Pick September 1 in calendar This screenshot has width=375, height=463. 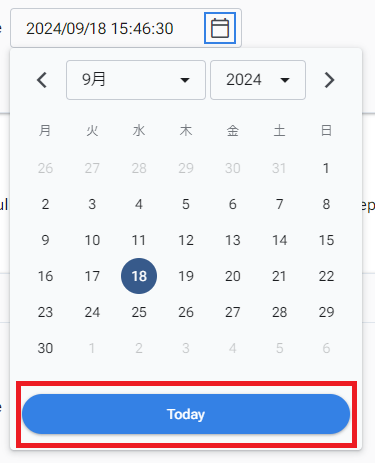pos(326,168)
